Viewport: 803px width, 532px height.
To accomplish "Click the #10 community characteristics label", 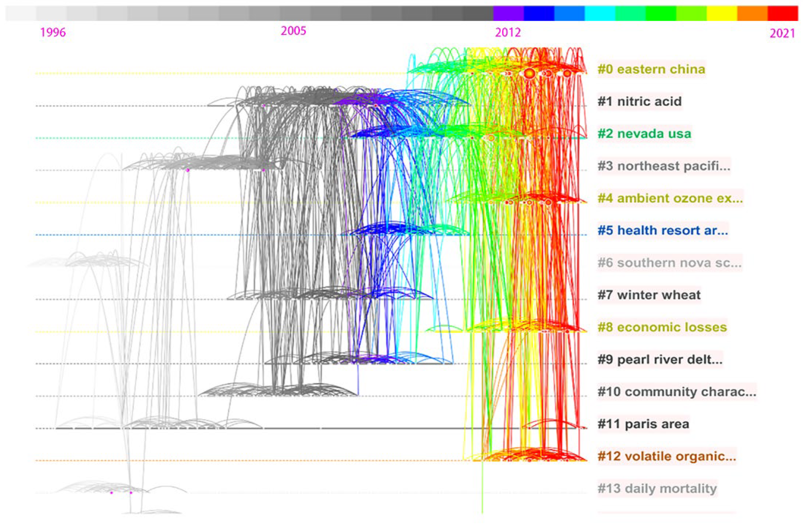I will (677, 391).
